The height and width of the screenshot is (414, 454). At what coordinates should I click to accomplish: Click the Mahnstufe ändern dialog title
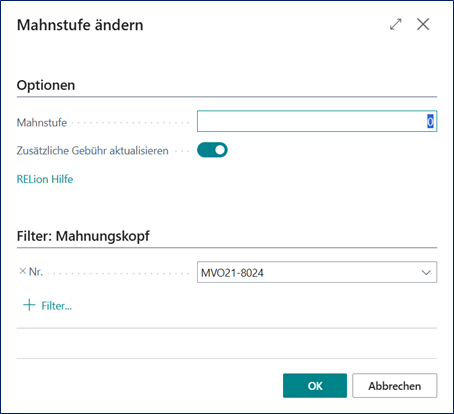pyautogui.click(x=80, y=25)
